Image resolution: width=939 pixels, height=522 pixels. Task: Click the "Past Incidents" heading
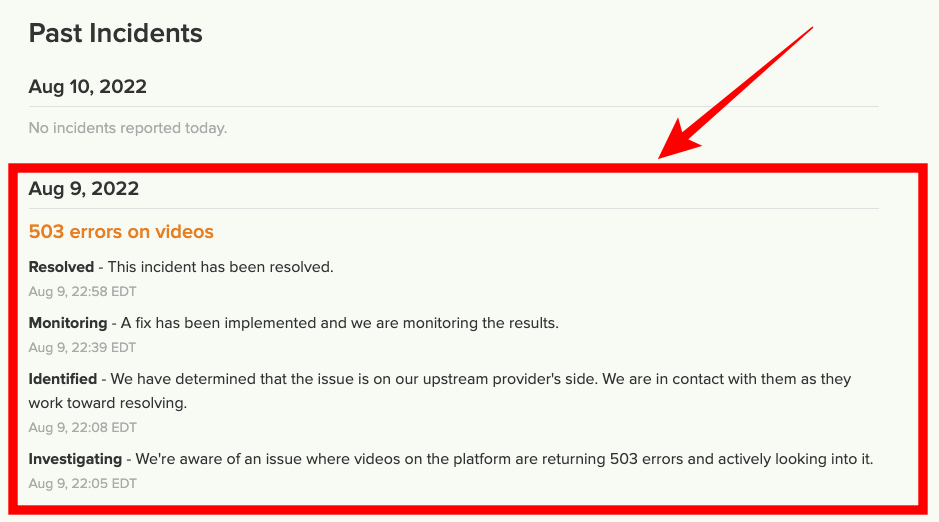115,33
